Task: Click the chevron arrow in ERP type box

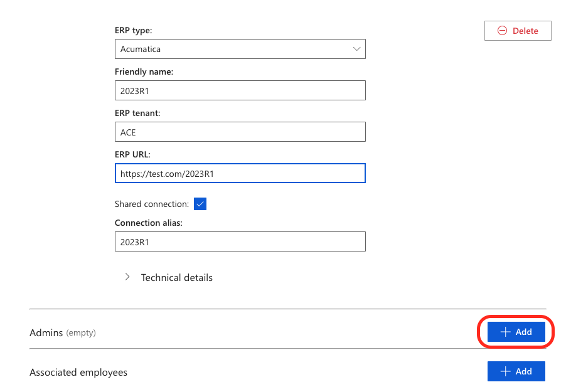Action: click(356, 49)
